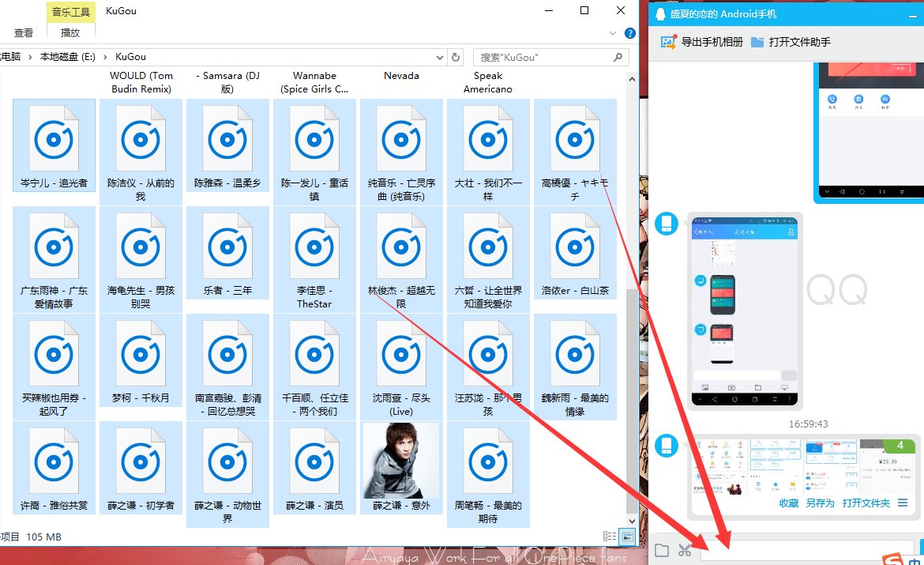924x565 pixels.
Task: Select the file 六哲 - 让全世界知道我爱你
Action: tap(488, 259)
